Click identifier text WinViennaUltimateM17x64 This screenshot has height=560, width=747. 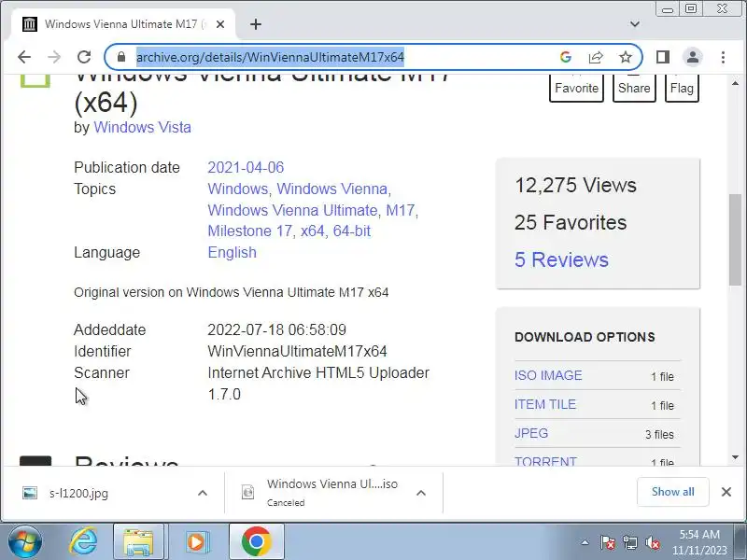click(297, 352)
